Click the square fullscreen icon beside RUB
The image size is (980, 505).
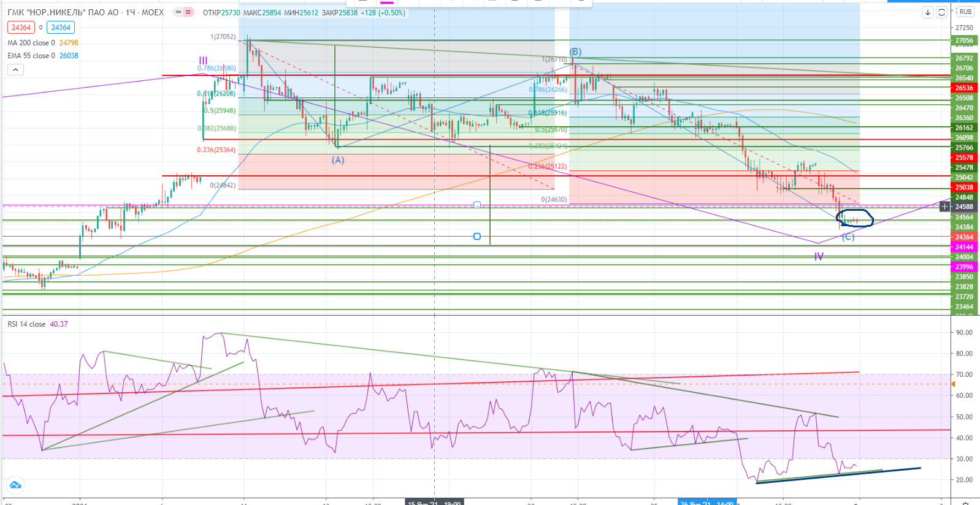tap(941, 12)
